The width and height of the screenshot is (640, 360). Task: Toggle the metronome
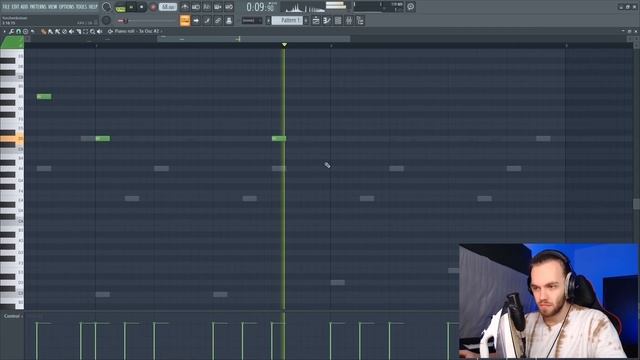tap(185, 7)
